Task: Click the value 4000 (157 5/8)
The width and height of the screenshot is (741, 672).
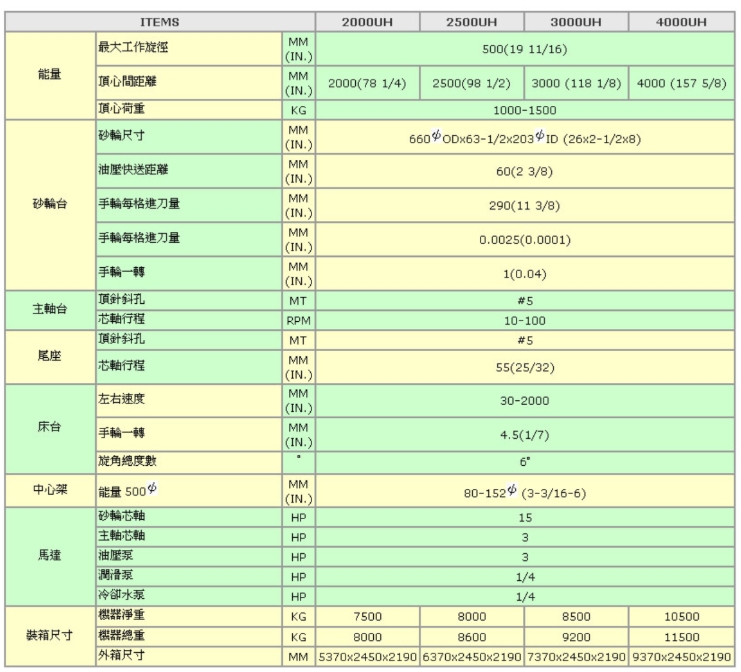Action: pyautogui.click(x=681, y=83)
